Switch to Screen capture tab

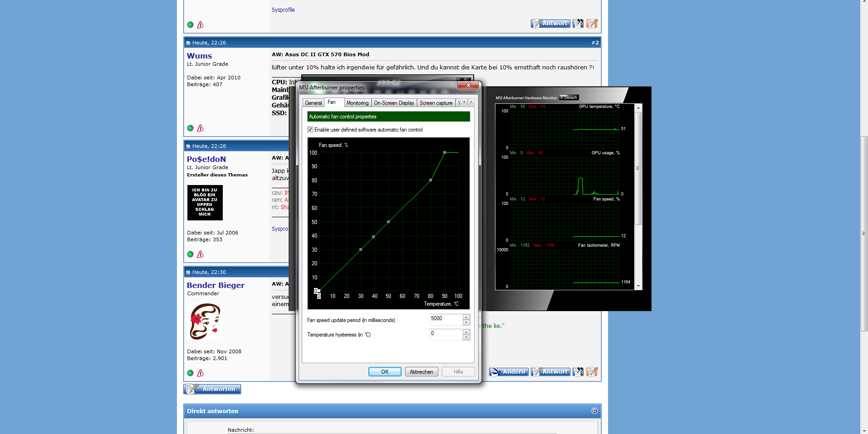click(436, 103)
